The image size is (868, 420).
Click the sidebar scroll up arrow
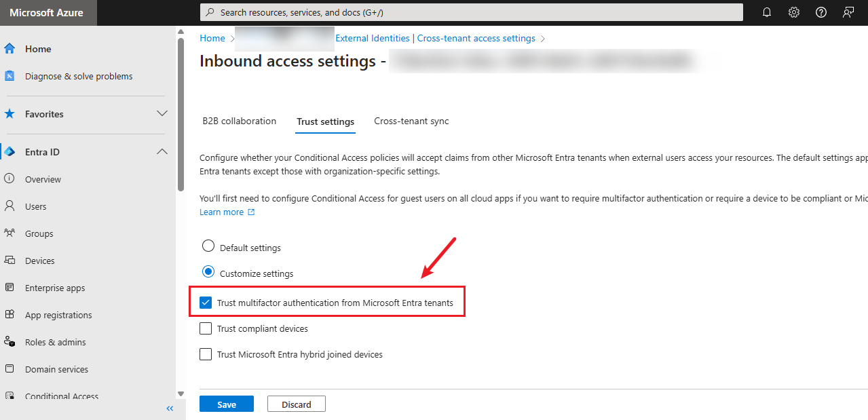[x=181, y=31]
